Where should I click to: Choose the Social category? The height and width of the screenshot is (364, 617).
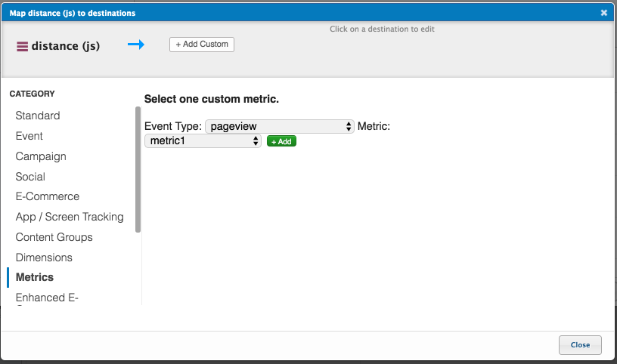30,177
